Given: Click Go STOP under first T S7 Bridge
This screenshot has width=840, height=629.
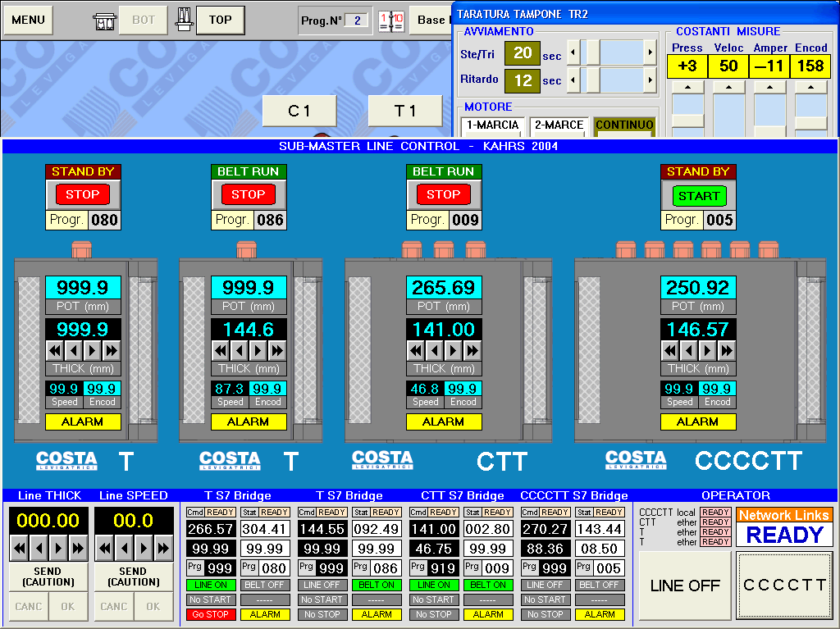Looking at the screenshot, I should pyautogui.click(x=211, y=614).
